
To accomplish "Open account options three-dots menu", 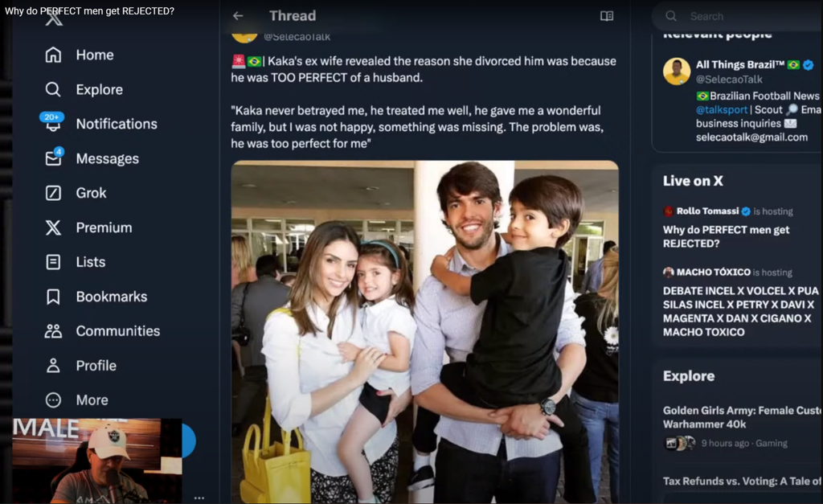I will pos(199,498).
